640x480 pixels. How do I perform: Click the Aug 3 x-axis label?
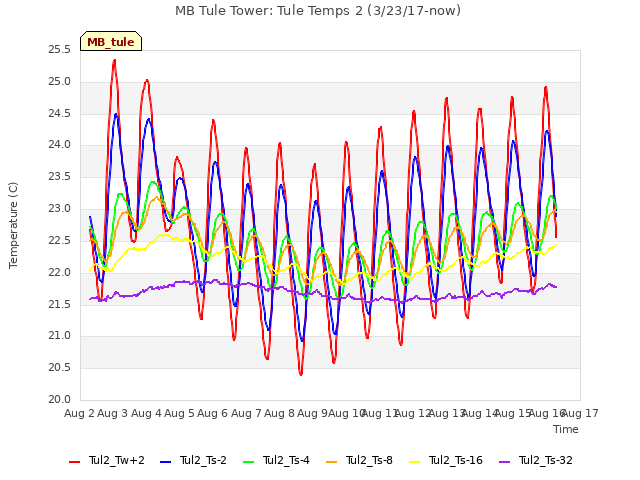113,413
